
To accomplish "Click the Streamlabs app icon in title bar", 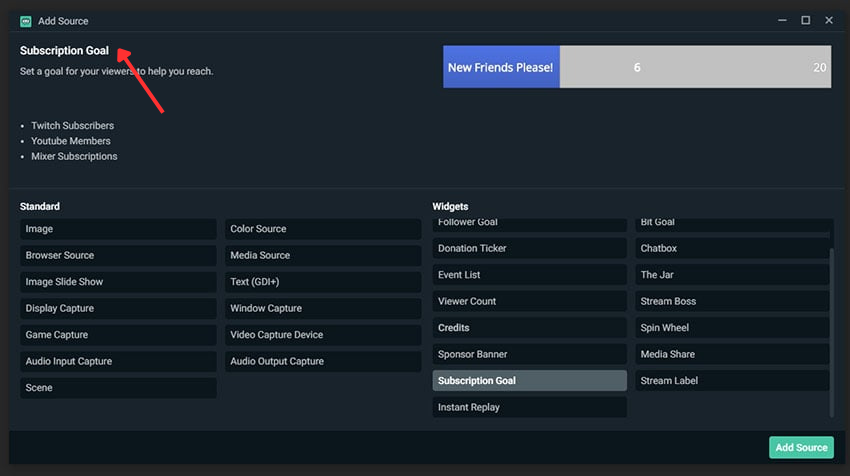I will click(25, 21).
